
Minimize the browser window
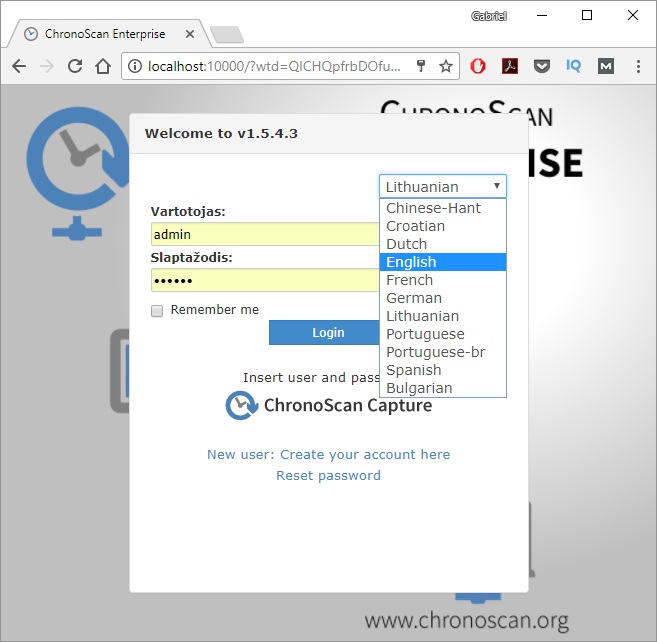coord(542,16)
